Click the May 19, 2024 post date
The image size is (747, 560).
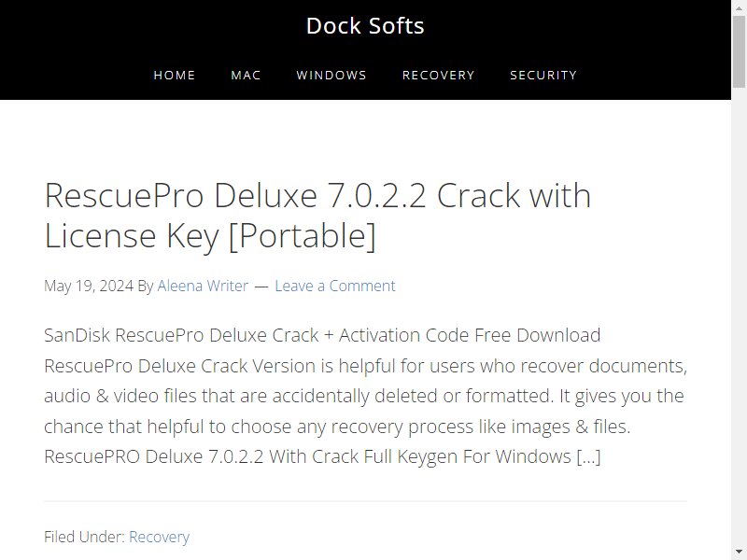coord(89,286)
